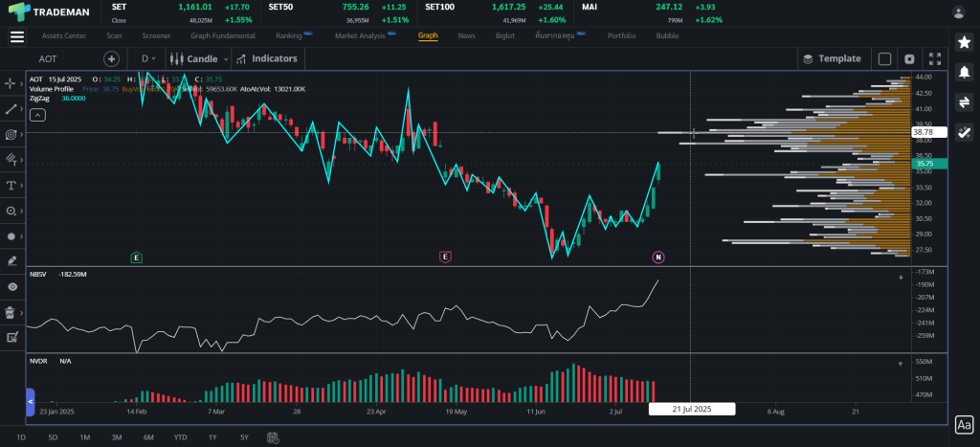Enter fullscreen chart mode
The height and width of the screenshot is (447, 980).
(x=935, y=58)
